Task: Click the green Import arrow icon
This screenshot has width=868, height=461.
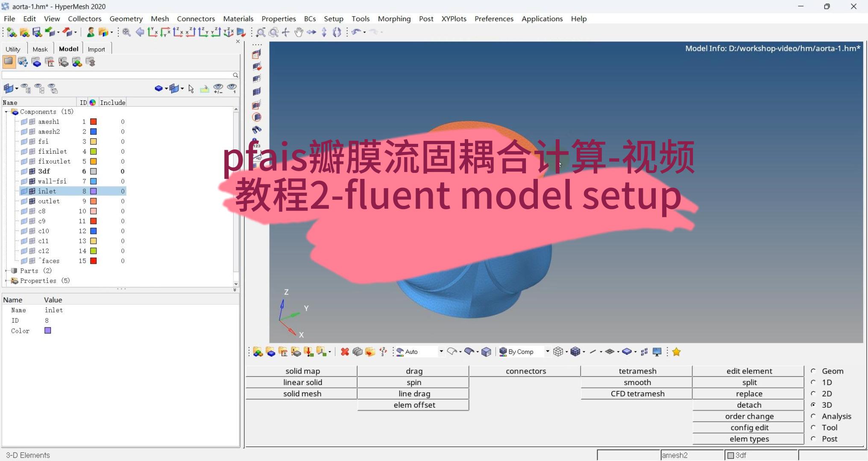Action: click(x=50, y=32)
